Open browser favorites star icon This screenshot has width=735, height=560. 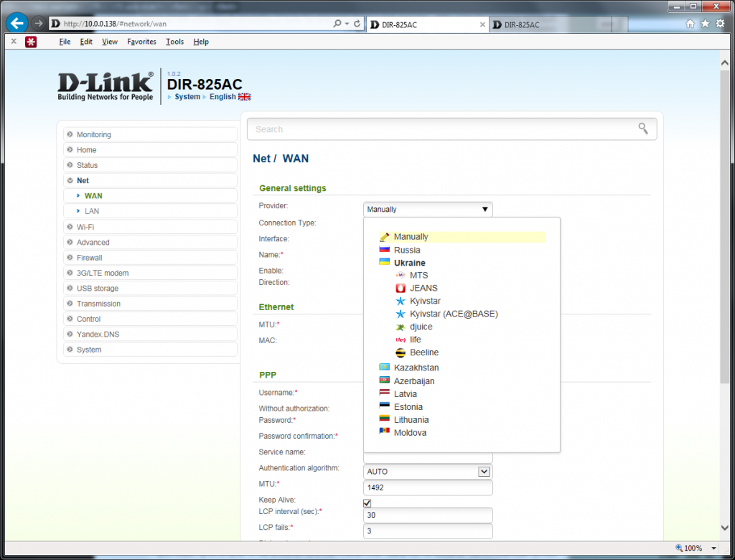click(x=706, y=24)
